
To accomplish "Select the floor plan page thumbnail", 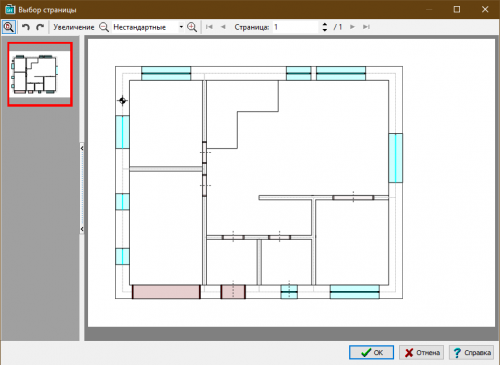I will [x=40, y=74].
